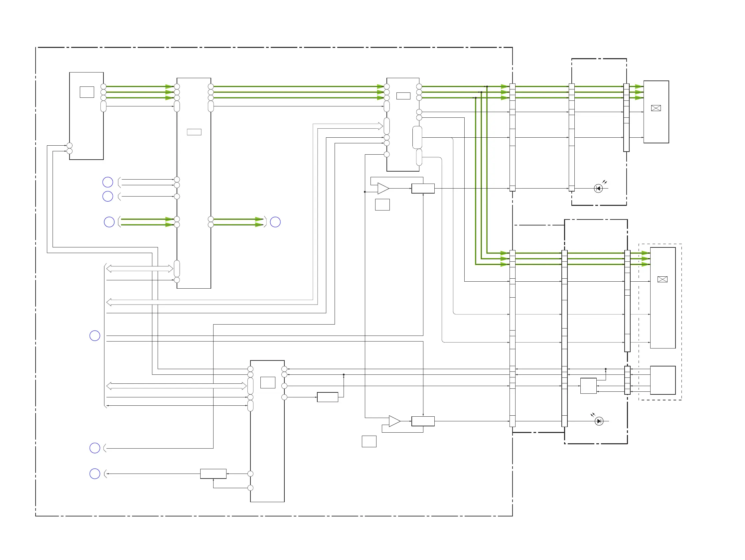Image resolution: width=745 pixels, height=560 pixels.
Task: Click the topmost blue circle on the left
Action: point(107,182)
